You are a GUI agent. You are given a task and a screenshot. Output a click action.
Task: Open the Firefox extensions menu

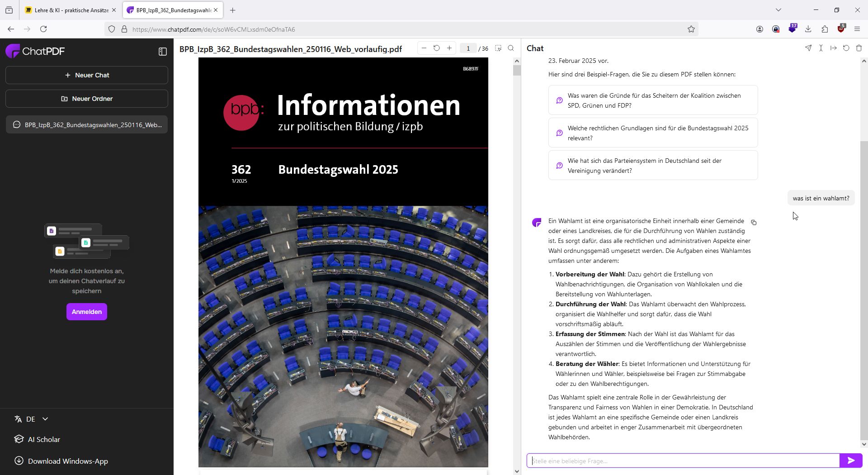coord(825,29)
